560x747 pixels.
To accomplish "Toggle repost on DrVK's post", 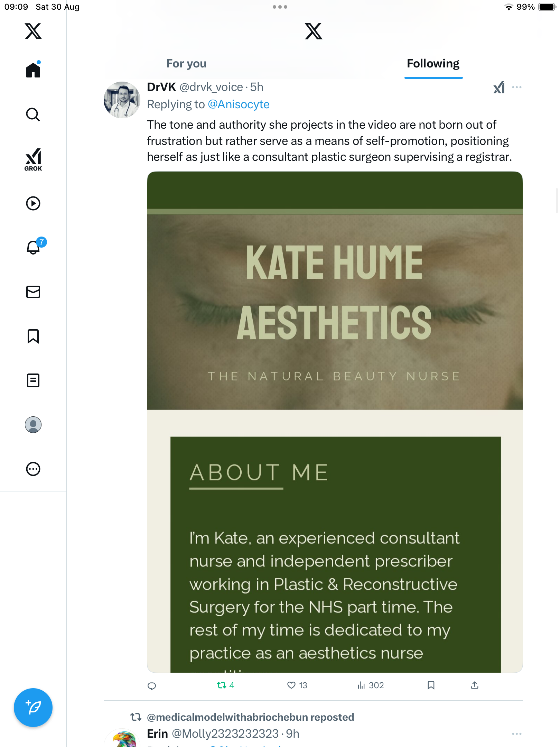I will tap(222, 685).
